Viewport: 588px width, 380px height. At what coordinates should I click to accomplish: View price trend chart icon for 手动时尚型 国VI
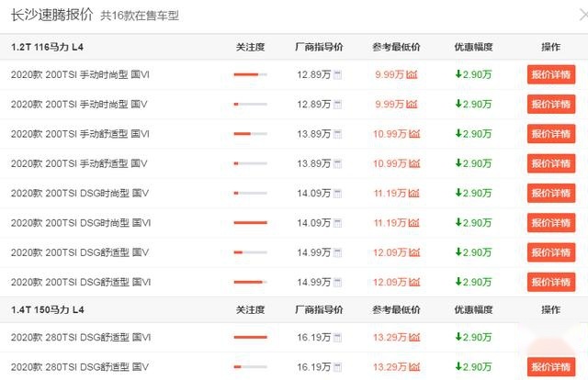click(412, 74)
